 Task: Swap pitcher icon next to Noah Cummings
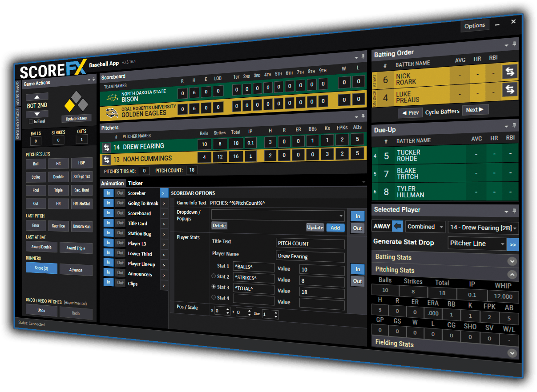(x=106, y=159)
